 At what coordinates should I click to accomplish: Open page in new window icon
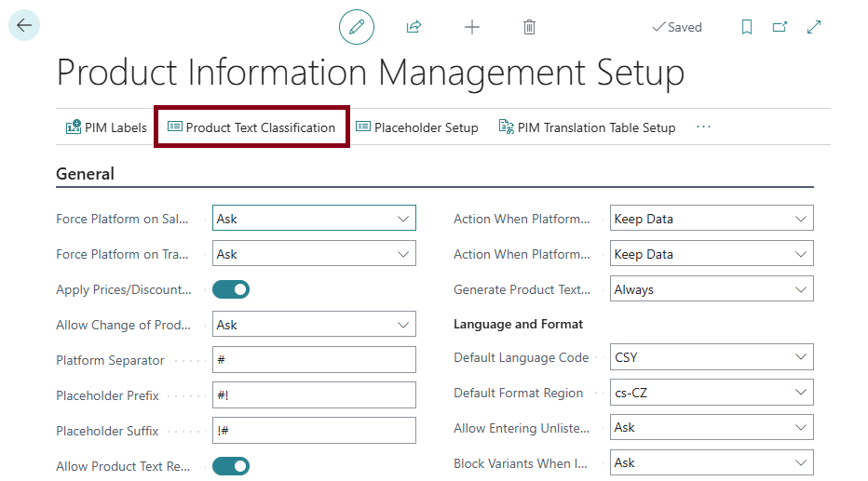[x=780, y=27]
